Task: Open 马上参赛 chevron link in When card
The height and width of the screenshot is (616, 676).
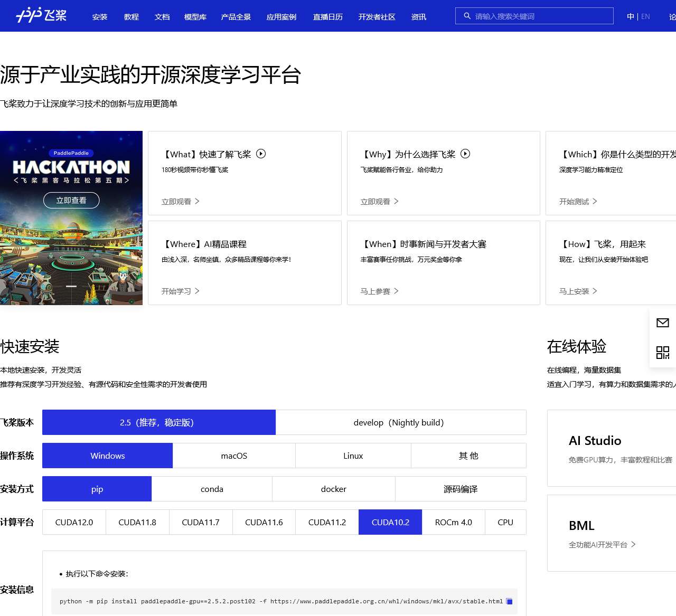Action: (x=396, y=291)
